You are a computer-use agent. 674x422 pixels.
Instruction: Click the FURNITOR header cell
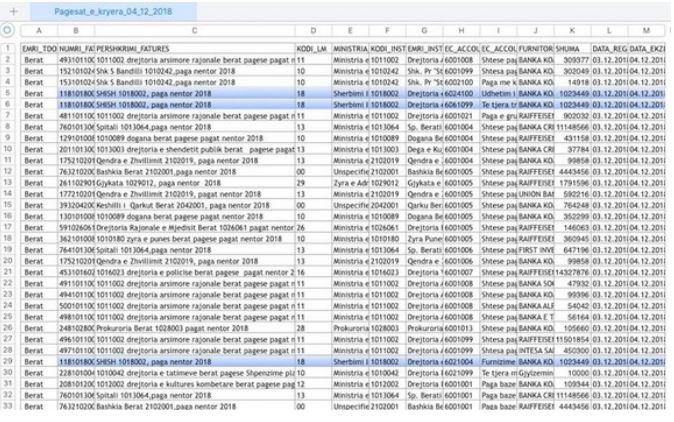pyautogui.click(x=535, y=49)
